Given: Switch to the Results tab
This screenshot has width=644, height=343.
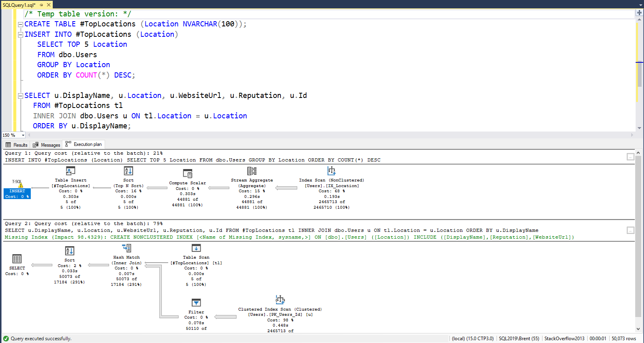Looking at the screenshot, I should point(17,145).
